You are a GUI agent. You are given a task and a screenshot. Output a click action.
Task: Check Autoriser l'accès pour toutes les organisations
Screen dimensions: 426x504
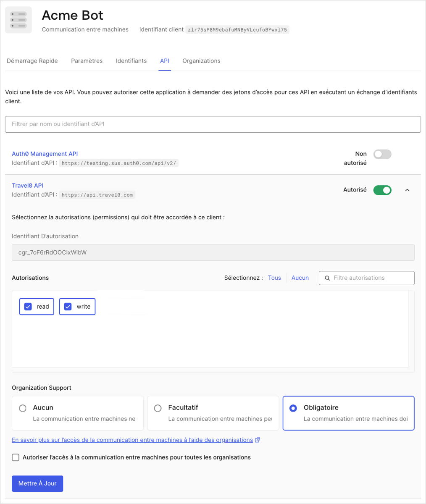pyautogui.click(x=16, y=457)
